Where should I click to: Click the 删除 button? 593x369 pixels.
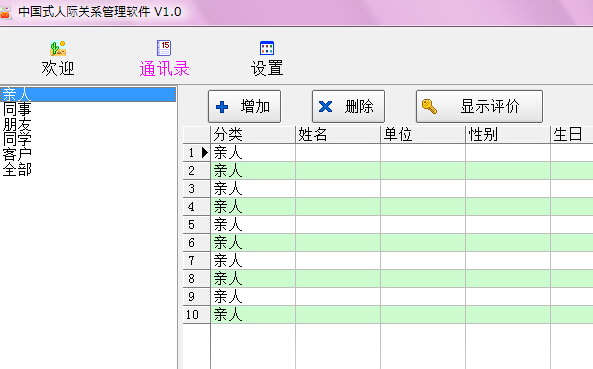click(348, 106)
